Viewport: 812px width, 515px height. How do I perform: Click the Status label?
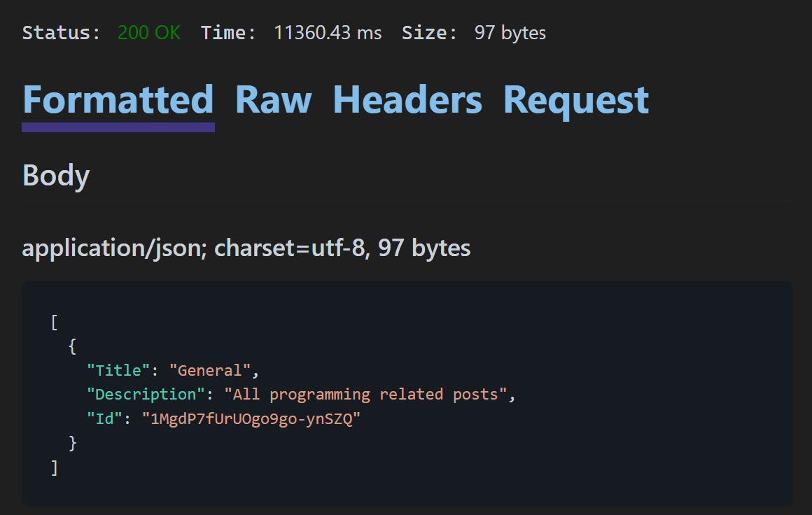[x=61, y=33]
